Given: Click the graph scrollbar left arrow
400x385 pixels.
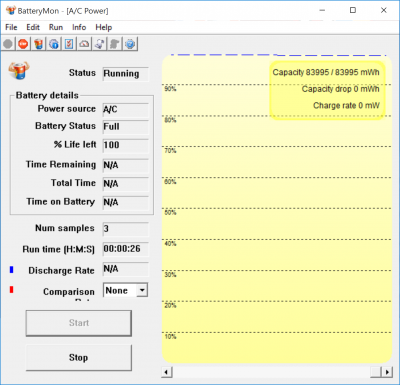Looking at the screenshot, I should 167,372.
